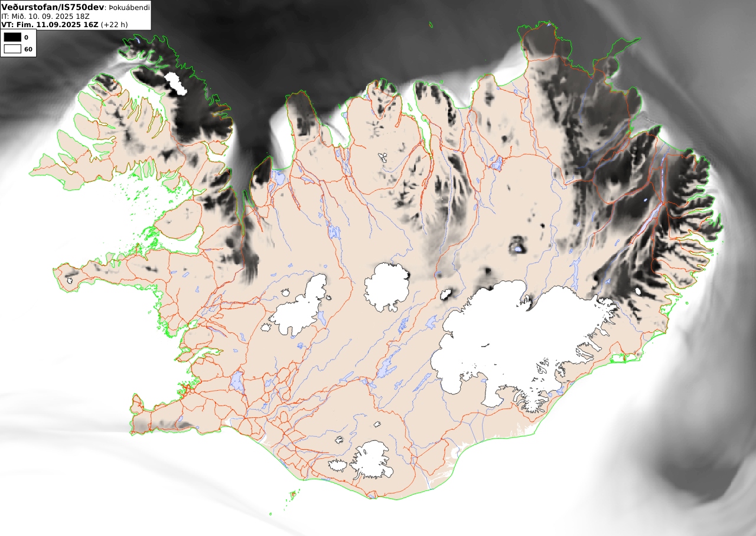Click the legend value '0'
This screenshot has width=756, height=536.
click(26, 38)
